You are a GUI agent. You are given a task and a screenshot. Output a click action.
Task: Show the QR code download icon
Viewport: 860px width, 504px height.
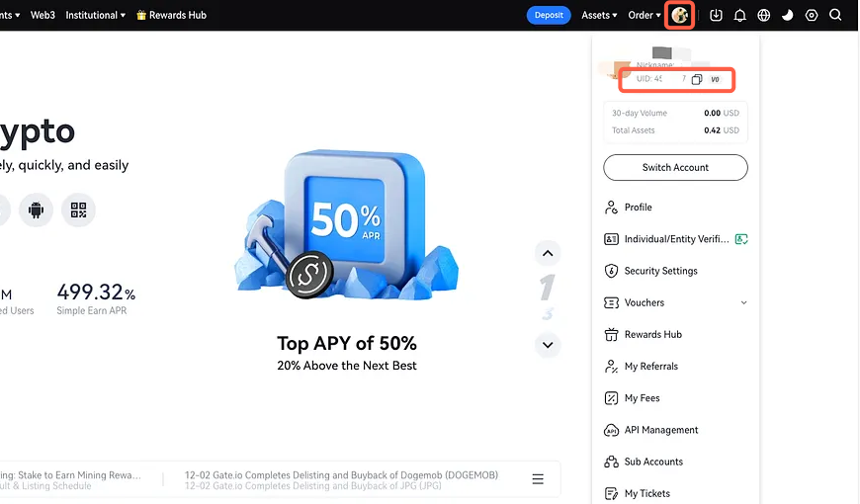coord(78,210)
